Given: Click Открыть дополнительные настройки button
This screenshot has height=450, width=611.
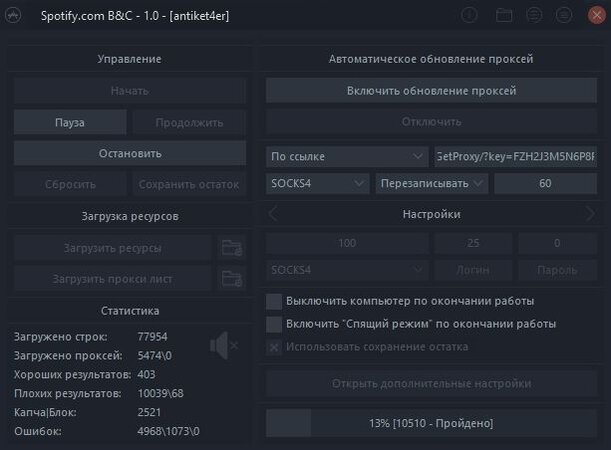Looking at the screenshot, I should click(x=431, y=384).
